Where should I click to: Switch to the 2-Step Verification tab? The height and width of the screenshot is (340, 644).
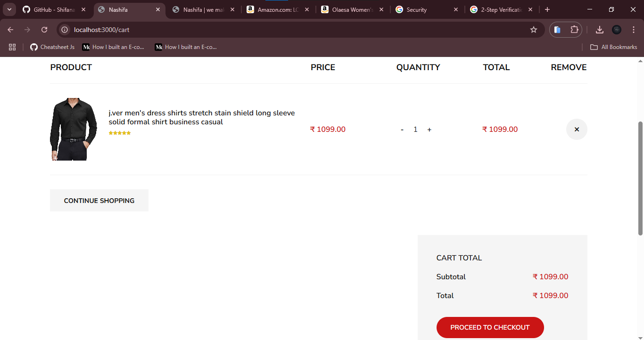pos(502,9)
